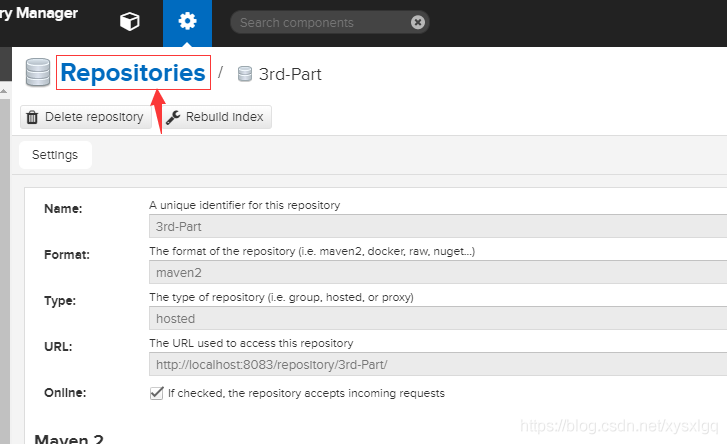The height and width of the screenshot is (444, 727).
Task: Click the Repositories database icon
Action: tap(38, 73)
